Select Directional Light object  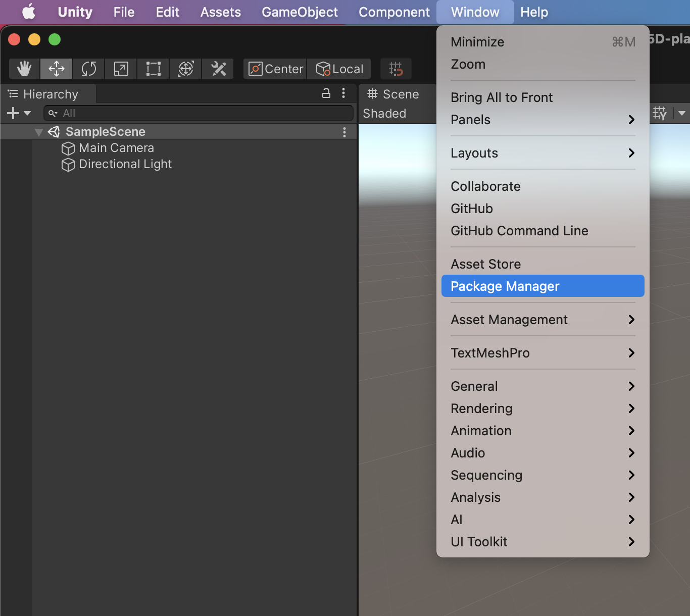click(x=125, y=164)
